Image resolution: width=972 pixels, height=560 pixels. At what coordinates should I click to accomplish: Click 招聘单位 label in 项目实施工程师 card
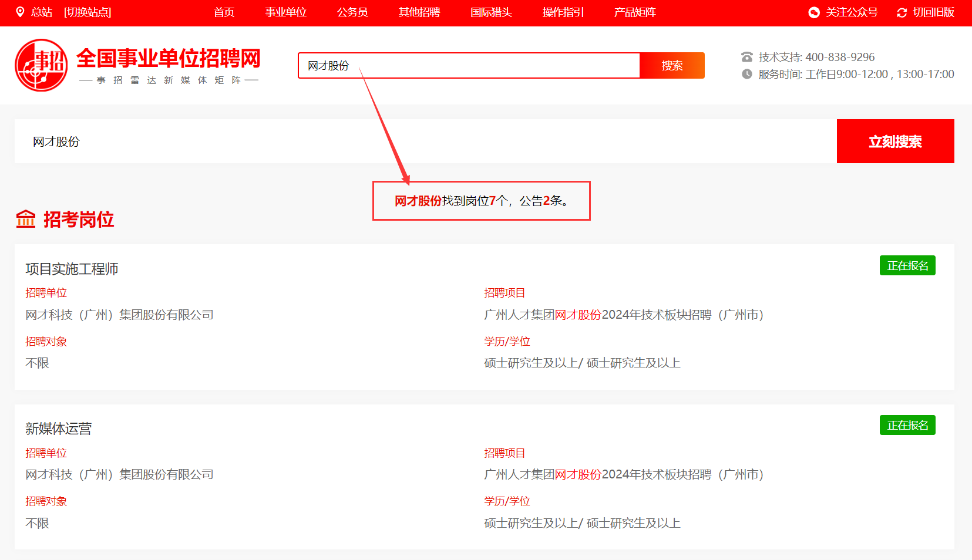pos(46,292)
